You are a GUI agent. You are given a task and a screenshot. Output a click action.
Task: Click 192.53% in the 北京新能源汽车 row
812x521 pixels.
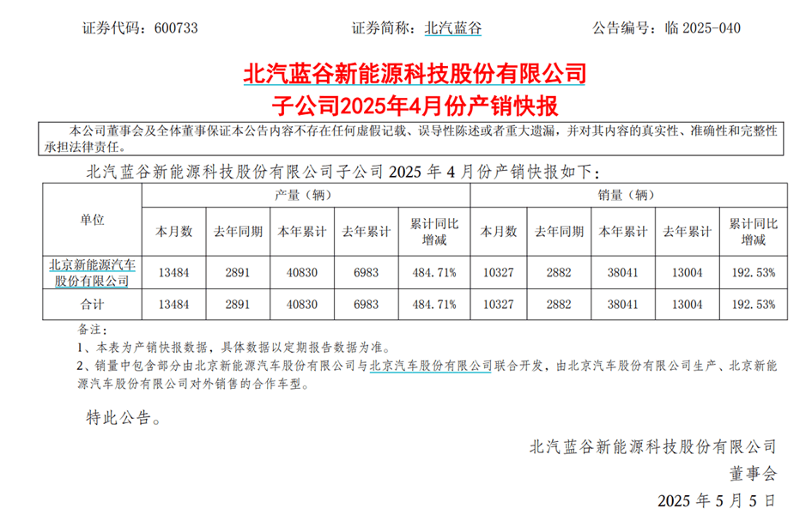click(754, 273)
